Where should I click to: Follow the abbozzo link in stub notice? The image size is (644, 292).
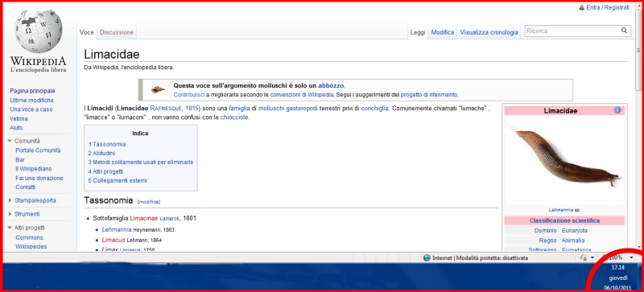[x=331, y=85]
